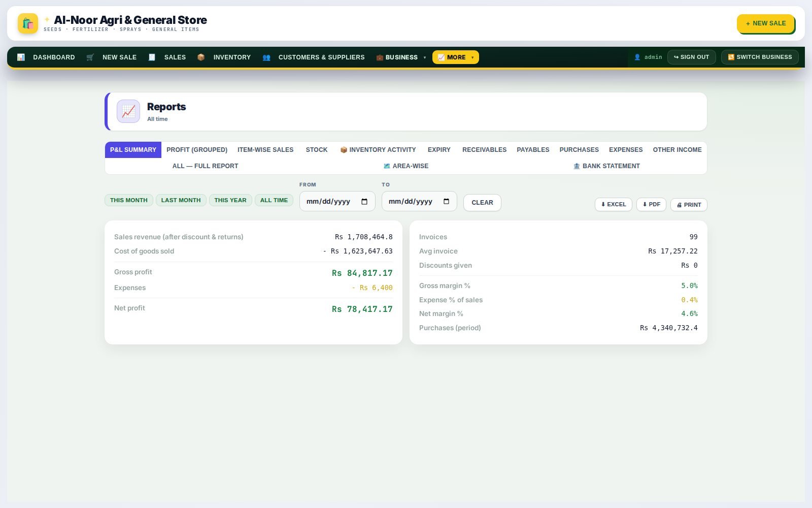
Task: Click the map icon on Area-Wise tab
Action: click(x=387, y=166)
